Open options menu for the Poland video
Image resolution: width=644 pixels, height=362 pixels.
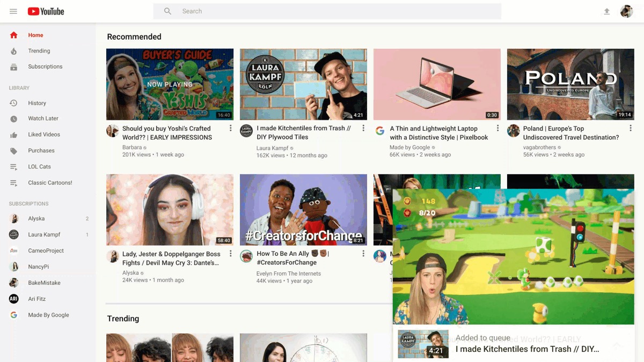click(x=631, y=128)
